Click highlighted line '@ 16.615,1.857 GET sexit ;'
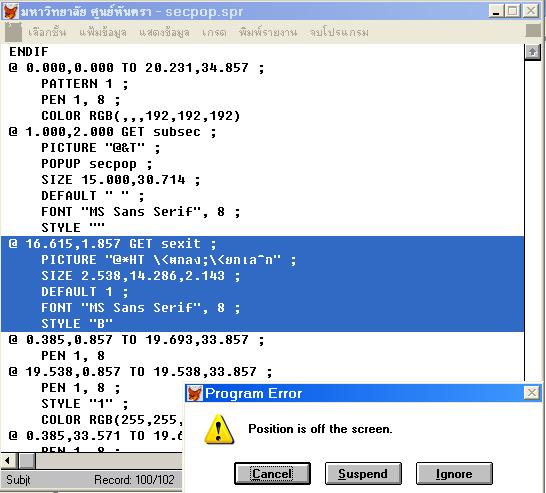Viewport: 546px width, 493px height. point(112,244)
